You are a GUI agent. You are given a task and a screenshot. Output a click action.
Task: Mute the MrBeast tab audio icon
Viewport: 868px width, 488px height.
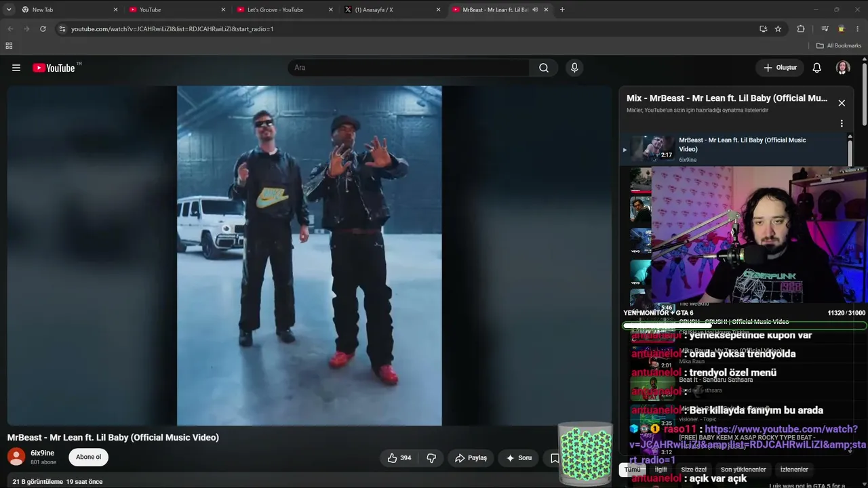coord(535,9)
